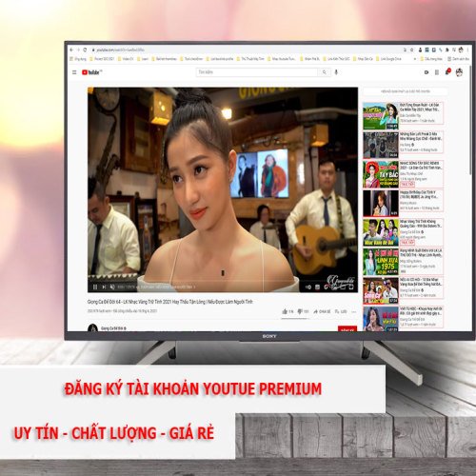Click the page vertical scrollbar

(470, 121)
